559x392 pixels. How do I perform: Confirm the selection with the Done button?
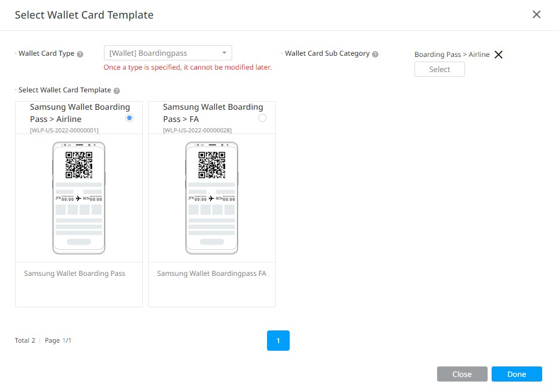517,374
